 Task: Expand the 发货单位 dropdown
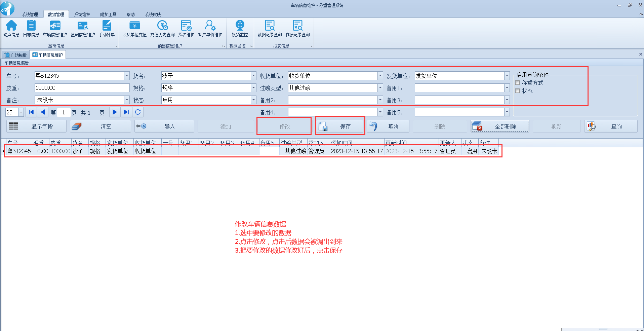tap(507, 76)
